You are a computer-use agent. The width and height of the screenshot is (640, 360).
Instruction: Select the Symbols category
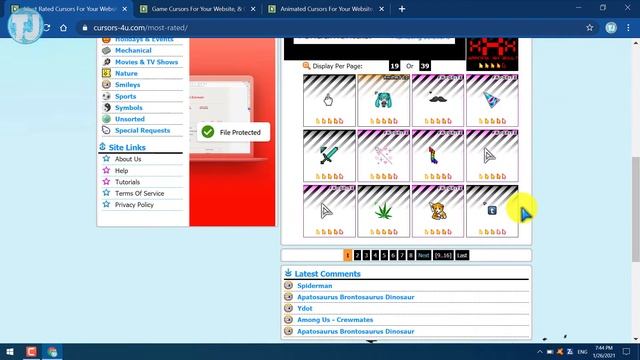[129, 108]
